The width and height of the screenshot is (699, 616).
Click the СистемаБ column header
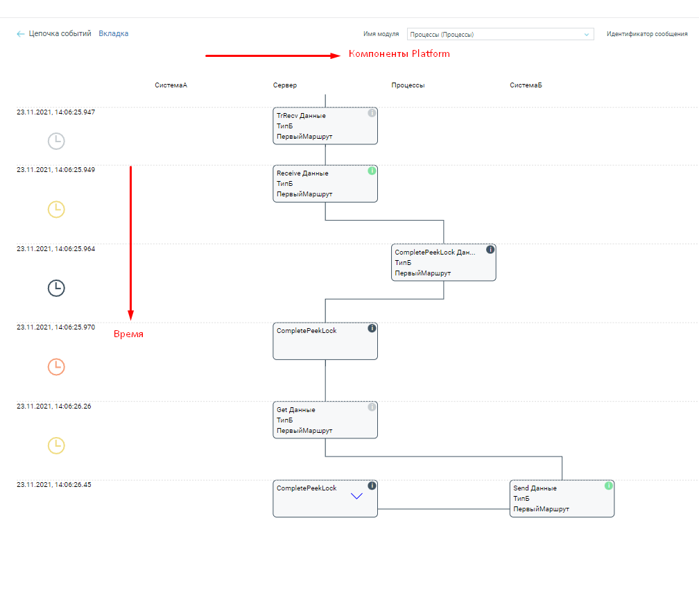coord(526,85)
